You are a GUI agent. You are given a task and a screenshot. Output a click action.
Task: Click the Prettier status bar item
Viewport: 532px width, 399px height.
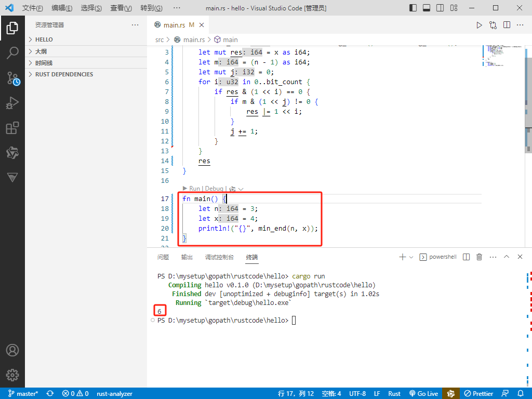coord(478,394)
